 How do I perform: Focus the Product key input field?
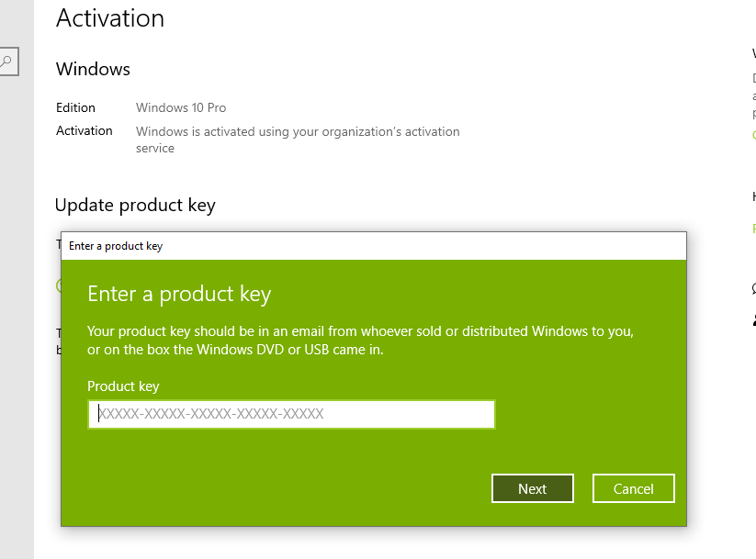pyautogui.click(x=291, y=414)
